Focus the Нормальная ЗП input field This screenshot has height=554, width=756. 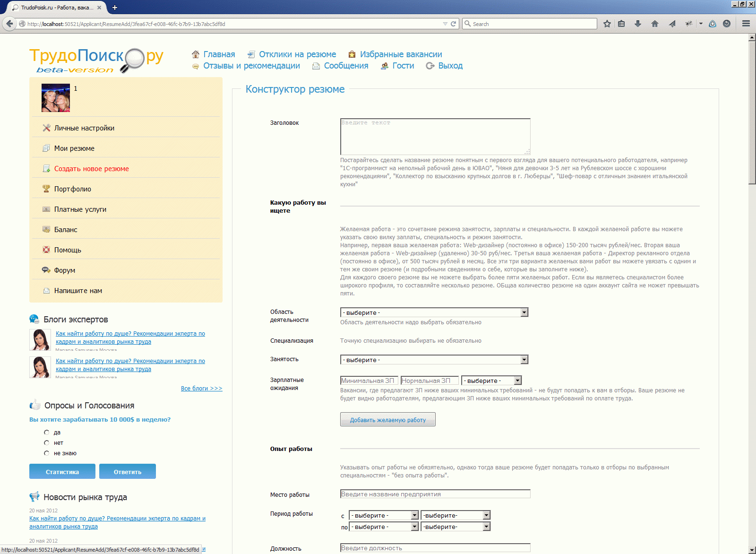430,381
